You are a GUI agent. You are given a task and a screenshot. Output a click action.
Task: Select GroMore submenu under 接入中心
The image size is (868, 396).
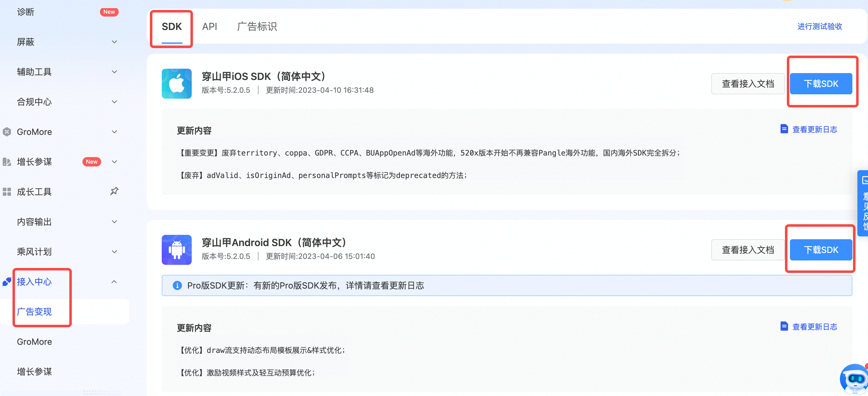point(34,342)
